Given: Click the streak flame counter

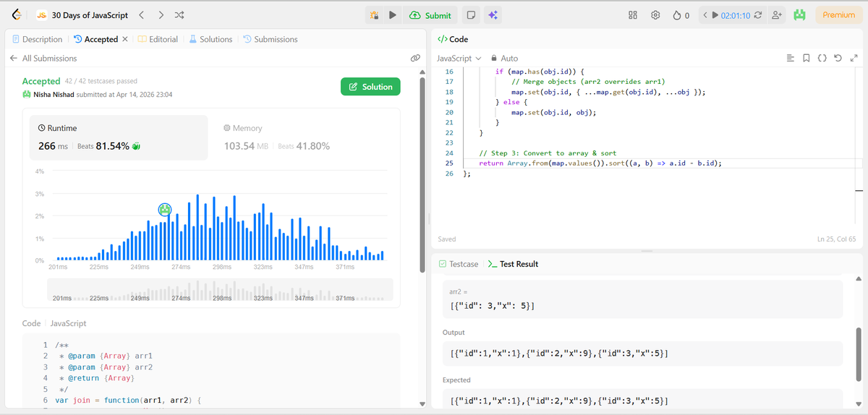Looking at the screenshot, I should [x=681, y=14].
